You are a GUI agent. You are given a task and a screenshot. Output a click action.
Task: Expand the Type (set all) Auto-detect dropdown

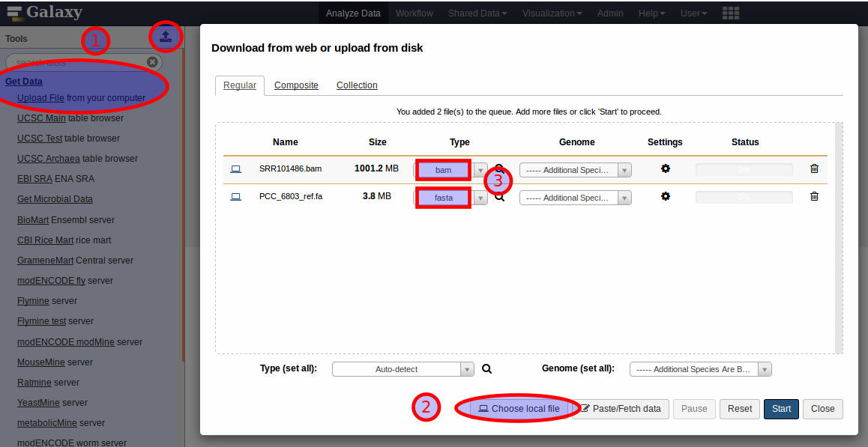pyautogui.click(x=403, y=369)
